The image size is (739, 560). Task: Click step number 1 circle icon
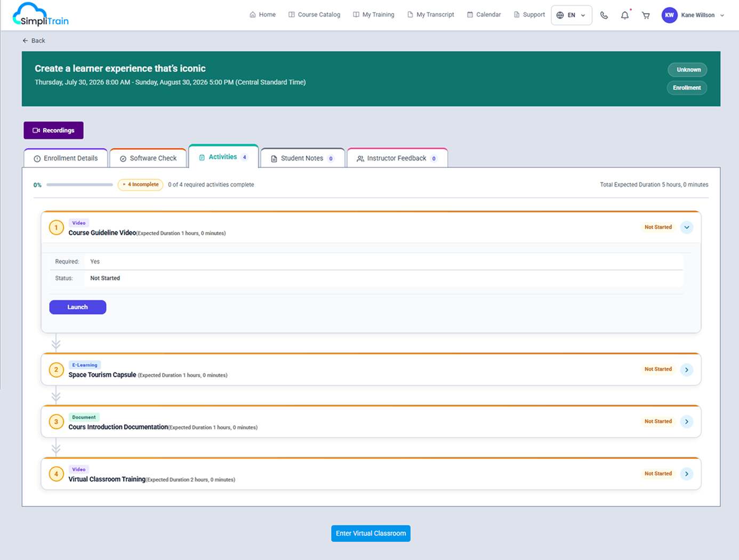coord(57,228)
